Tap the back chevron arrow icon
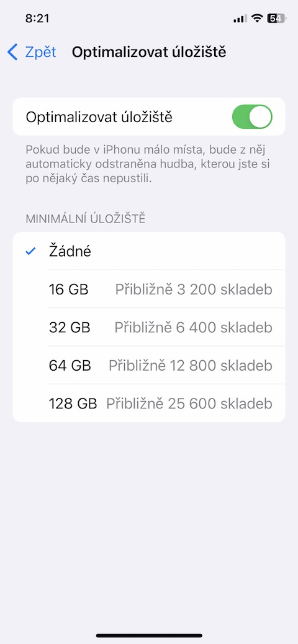This screenshot has height=644, width=298. click(x=12, y=53)
